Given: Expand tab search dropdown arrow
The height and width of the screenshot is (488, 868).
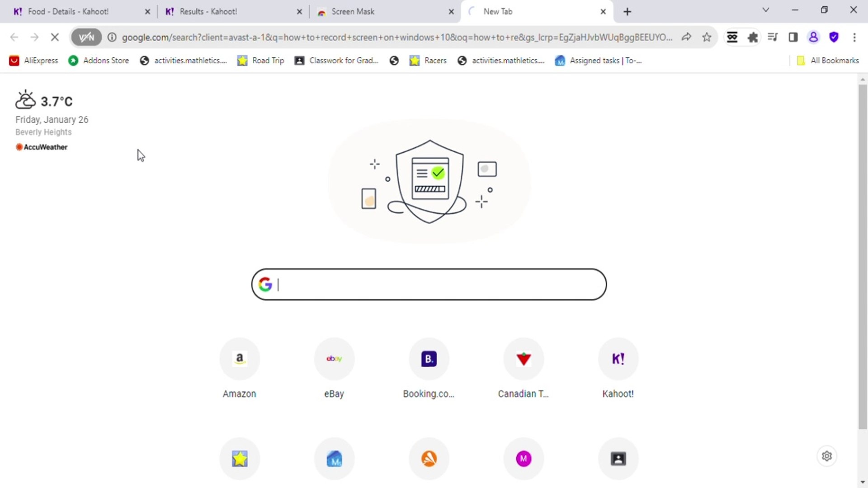Looking at the screenshot, I should pyautogui.click(x=766, y=10).
